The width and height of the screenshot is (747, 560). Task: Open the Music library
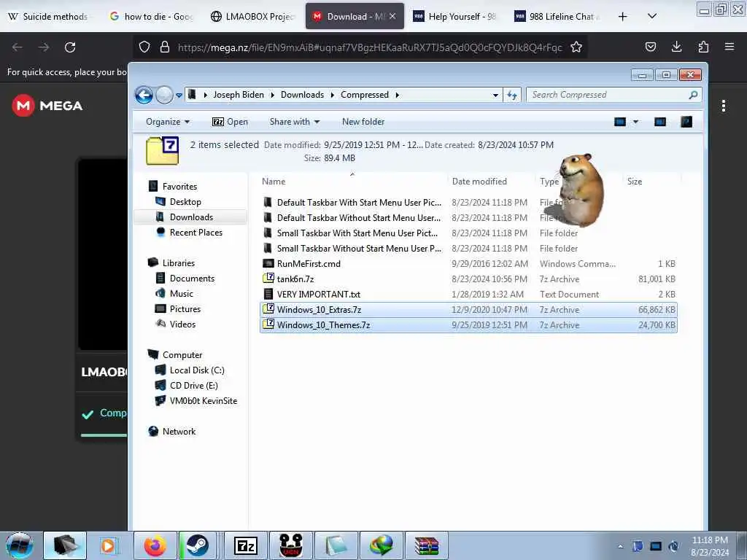pyautogui.click(x=182, y=293)
